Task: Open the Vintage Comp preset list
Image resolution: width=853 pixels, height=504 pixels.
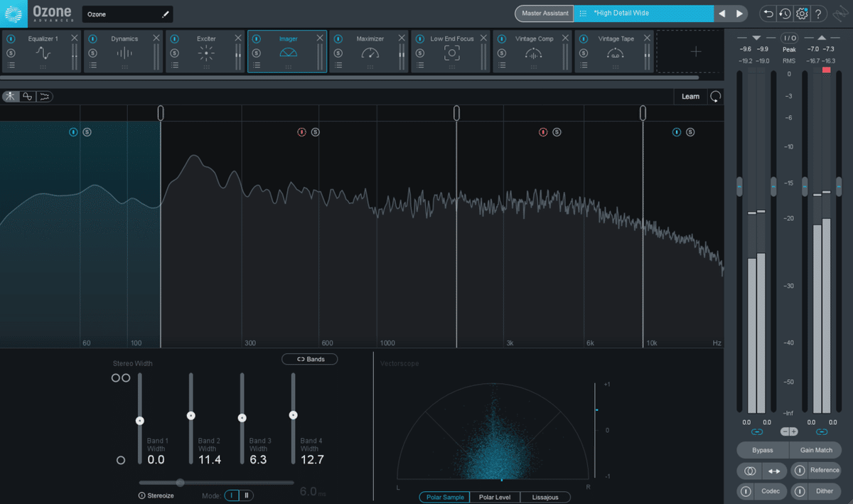Action: point(501,65)
